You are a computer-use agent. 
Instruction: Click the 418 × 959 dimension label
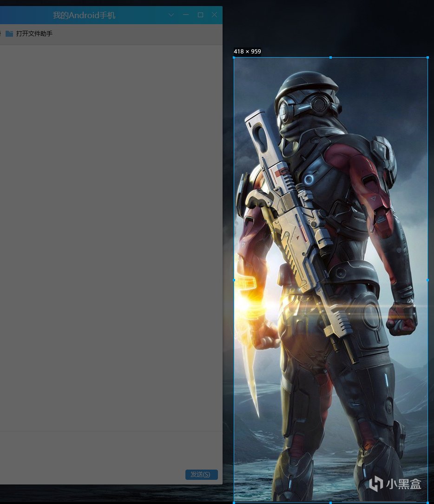pyautogui.click(x=247, y=52)
